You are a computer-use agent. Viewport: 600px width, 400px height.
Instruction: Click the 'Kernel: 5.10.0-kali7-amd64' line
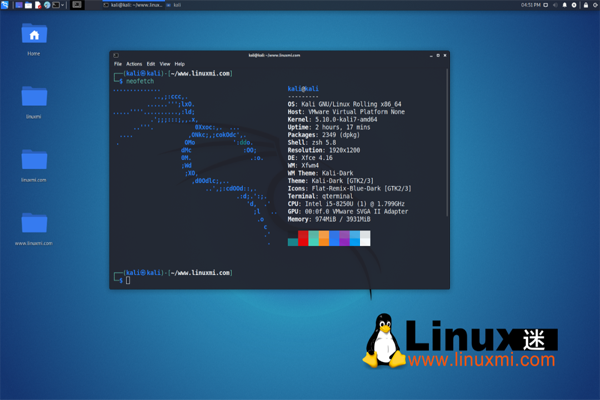click(333, 119)
